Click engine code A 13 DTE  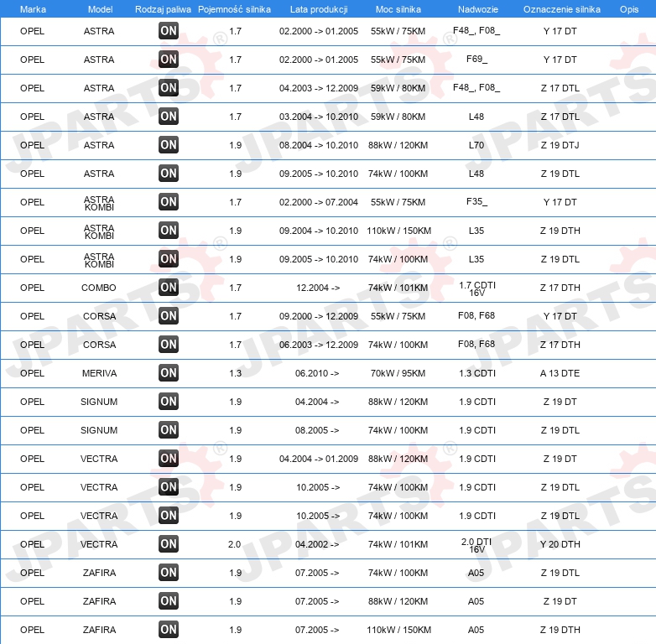click(x=560, y=373)
